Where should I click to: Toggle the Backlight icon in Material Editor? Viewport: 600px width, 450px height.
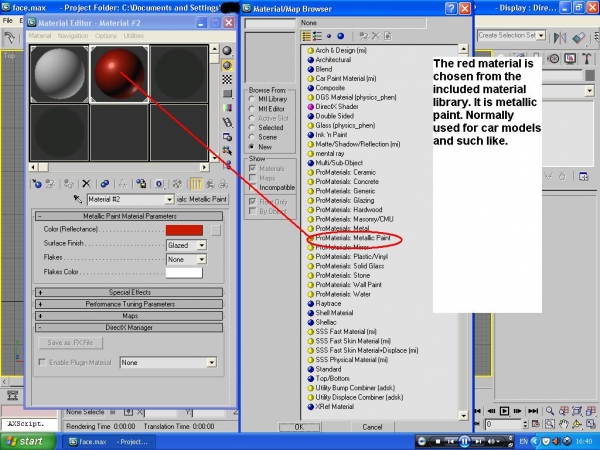pos(227,65)
